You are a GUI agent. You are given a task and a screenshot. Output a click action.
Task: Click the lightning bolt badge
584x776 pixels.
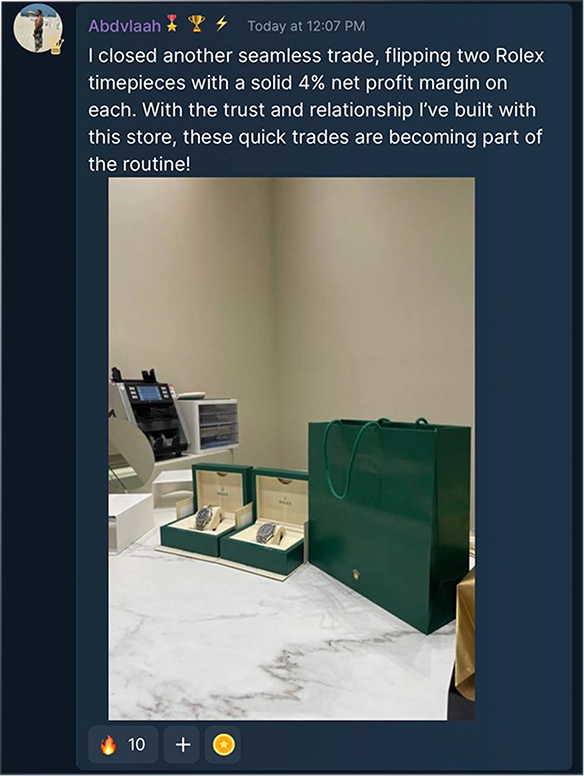[221, 23]
